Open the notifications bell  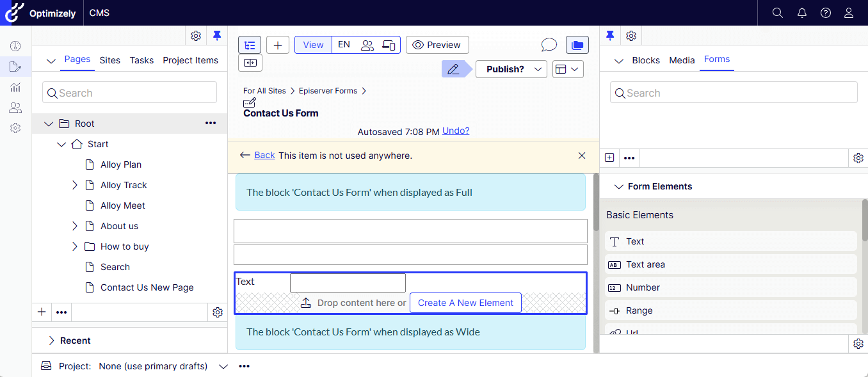coord(801,13)
